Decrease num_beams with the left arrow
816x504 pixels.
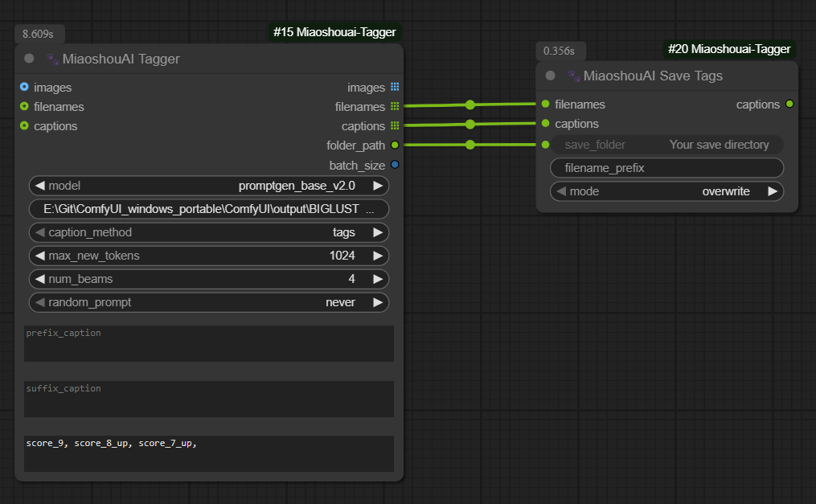click(39, 279)
